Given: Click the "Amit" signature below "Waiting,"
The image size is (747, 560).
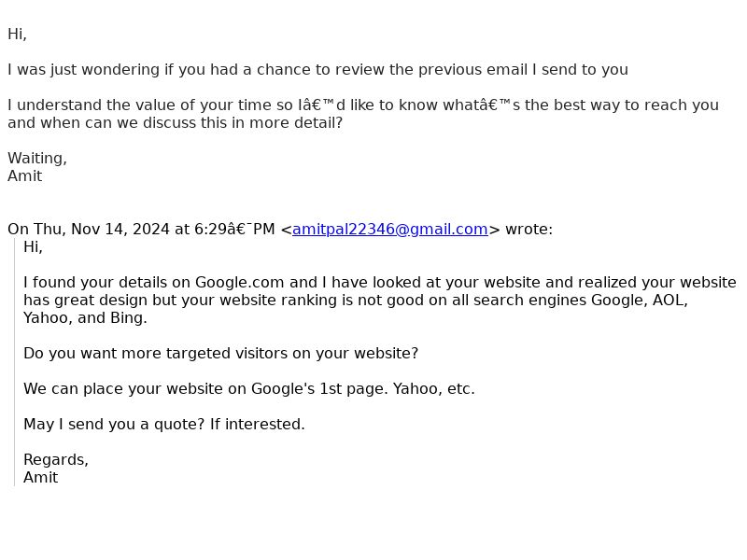Looking at the screenshot, I should pos(25,176).
